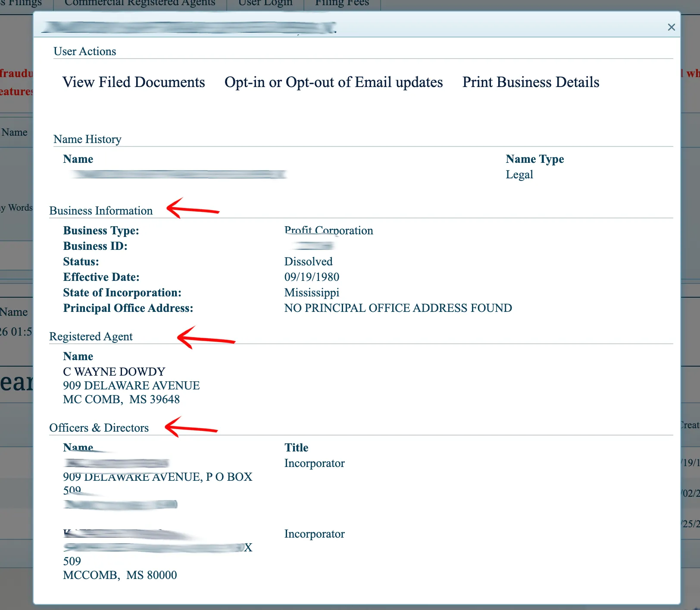Open View Filed Documents
Viewport: 700px width, 610px height.
pos(134,82)
